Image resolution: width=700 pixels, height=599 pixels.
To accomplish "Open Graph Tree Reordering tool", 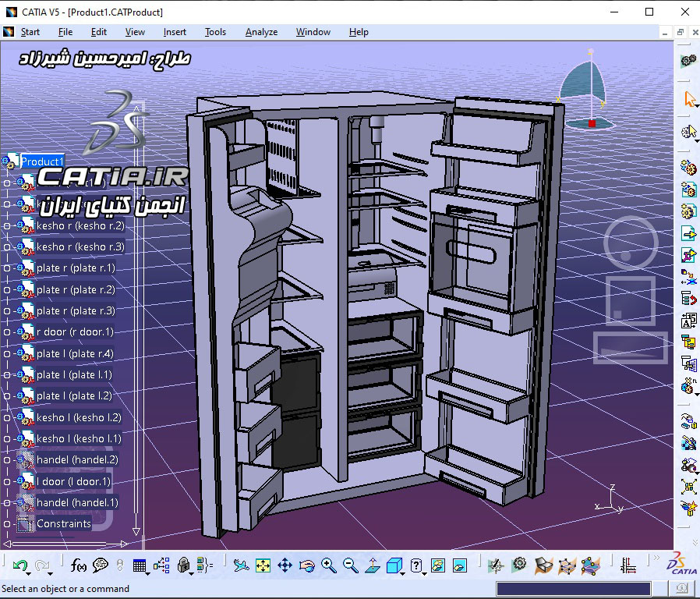I will [x=688, y=298].
